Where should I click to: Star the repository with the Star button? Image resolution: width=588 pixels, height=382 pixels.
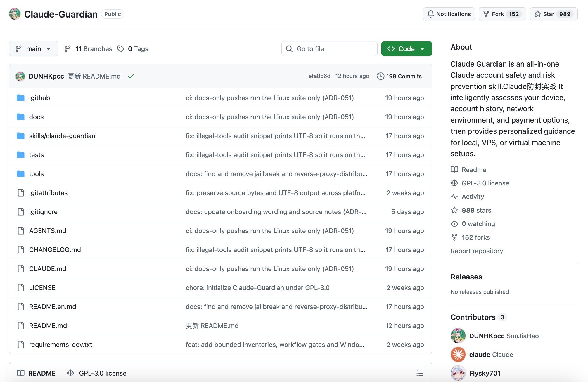[x=554, y=14]
